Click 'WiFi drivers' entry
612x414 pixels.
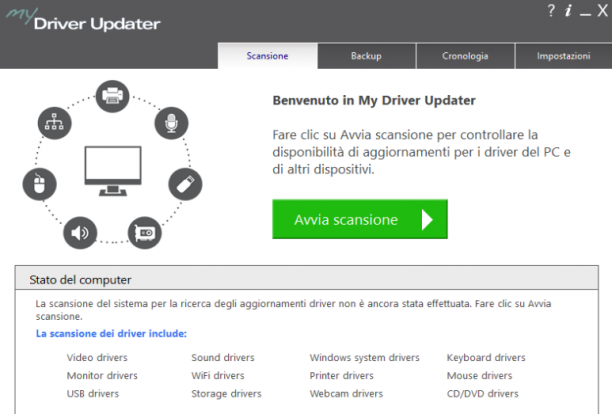pyautogui.click(x=218, y=375)
